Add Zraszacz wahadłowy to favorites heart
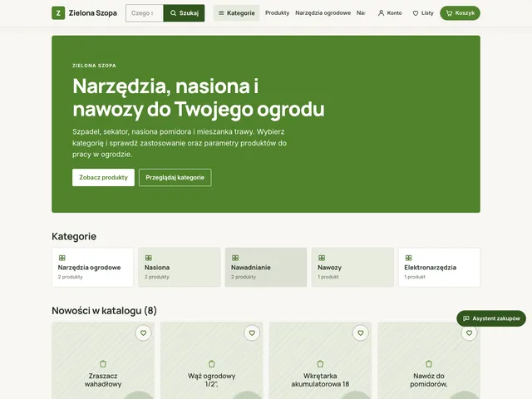 tap(144, 333)
